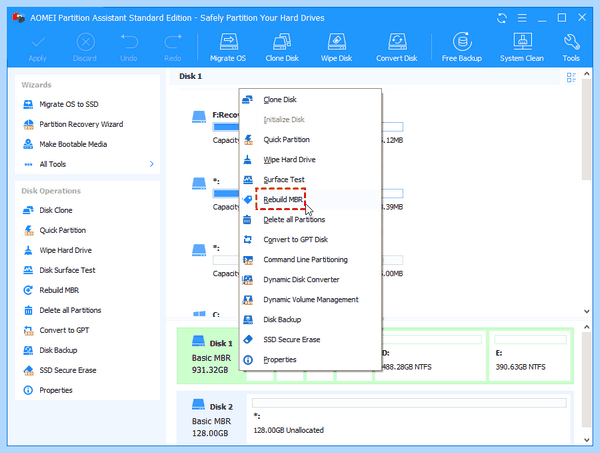Launch System Clean from the toolbar
600x453 pixels.
coord(522,47)
